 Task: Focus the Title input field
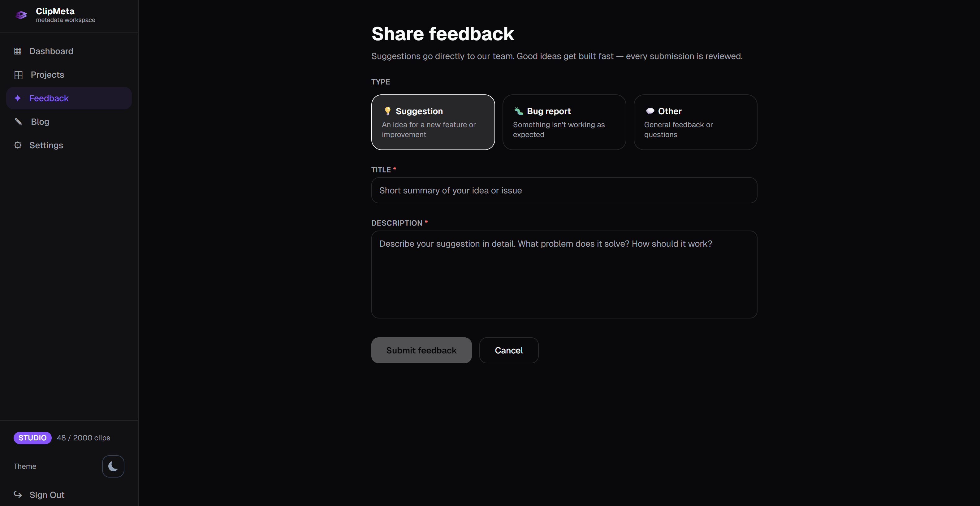[564, 190]
